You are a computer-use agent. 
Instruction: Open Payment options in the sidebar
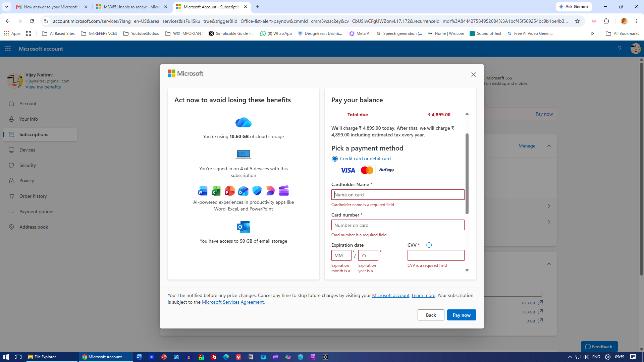coord(40,212)
